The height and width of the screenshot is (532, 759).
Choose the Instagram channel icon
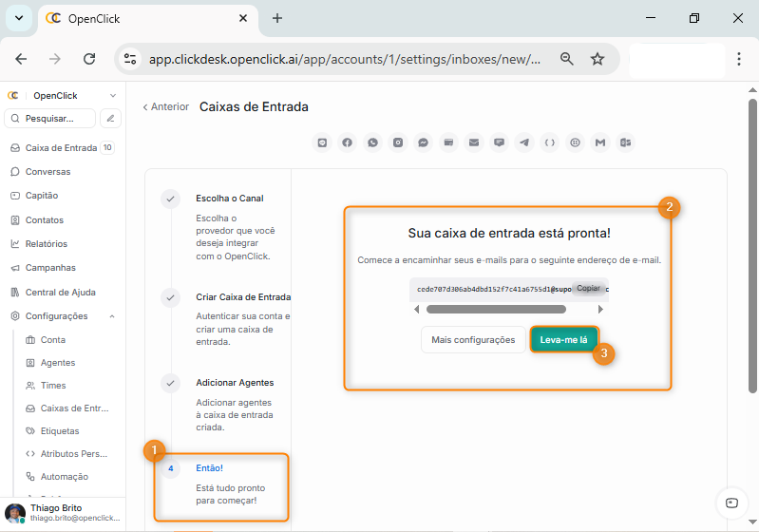pyautogui.click(x=398, y=142)
